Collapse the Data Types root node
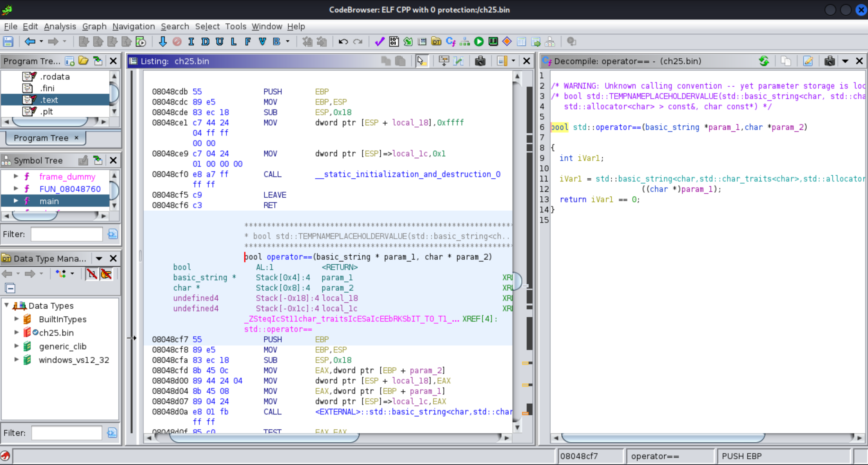Image resolution: width=868 pixels, height=465 pixels. click(7, 305)
